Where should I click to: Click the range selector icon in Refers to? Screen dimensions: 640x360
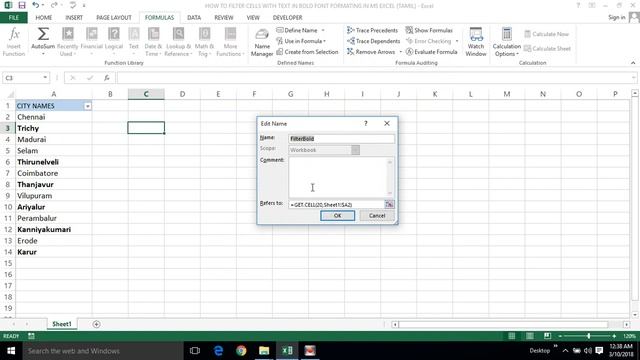pyautogui.click(x=389, y=204)
